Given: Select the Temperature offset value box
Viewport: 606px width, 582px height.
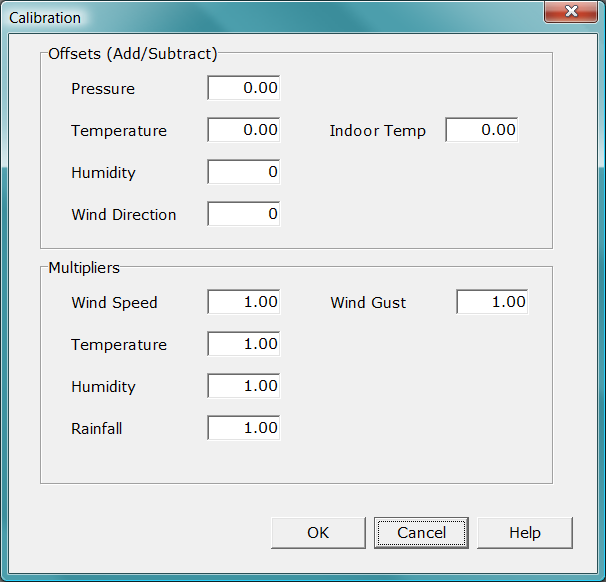Looking at the screenshot, I should tap(244, 130).
